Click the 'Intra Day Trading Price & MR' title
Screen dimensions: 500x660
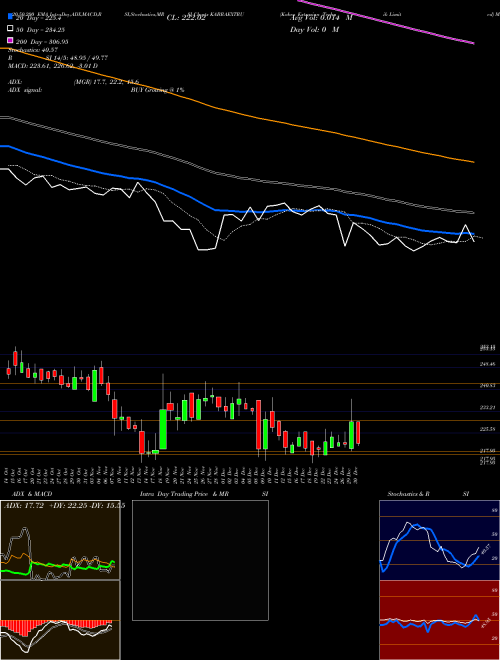184,494
